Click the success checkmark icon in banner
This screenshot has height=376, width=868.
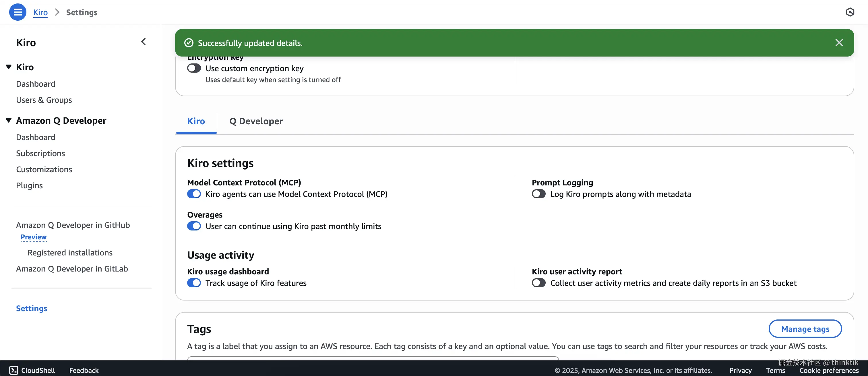[189, 43]
